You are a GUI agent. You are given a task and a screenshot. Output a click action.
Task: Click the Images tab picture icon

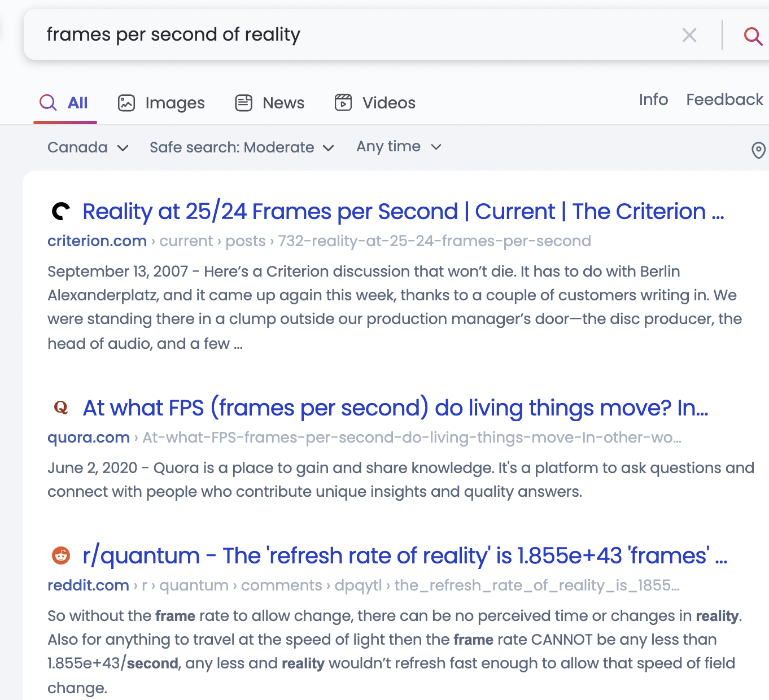click(126, 103)
